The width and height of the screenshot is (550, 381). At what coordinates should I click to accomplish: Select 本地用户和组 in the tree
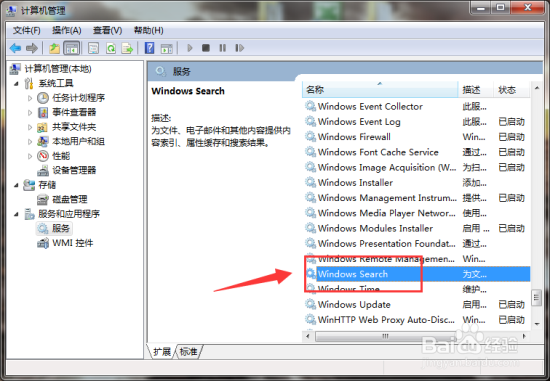pyautogui.click(x=78, y=141)
